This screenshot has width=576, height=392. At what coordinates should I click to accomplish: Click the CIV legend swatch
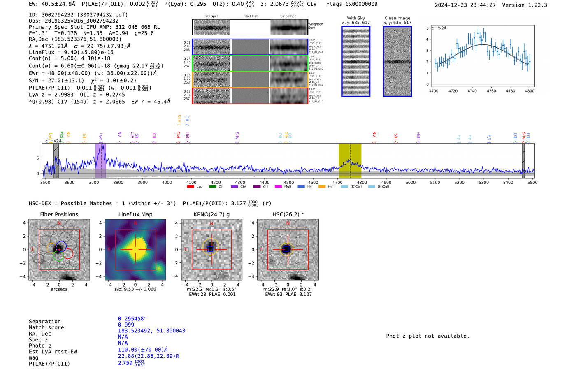[235, 186]
